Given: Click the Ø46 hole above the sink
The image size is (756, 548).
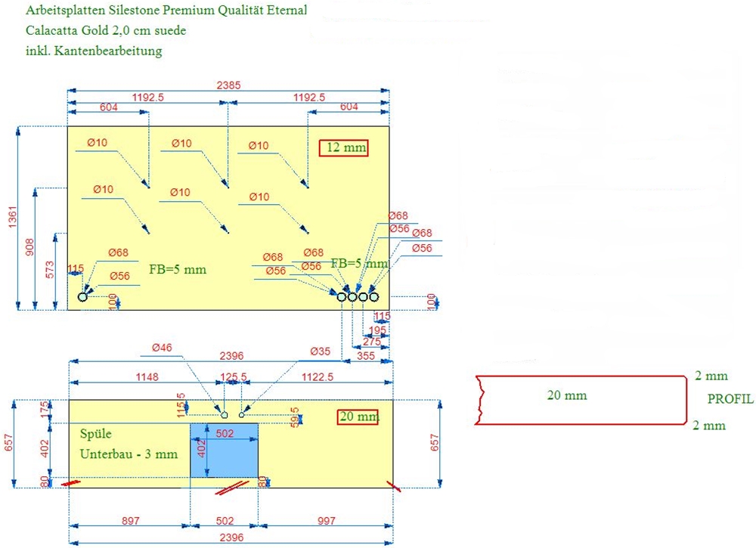Looking at the screenshot, I should [x=225, y=414].
